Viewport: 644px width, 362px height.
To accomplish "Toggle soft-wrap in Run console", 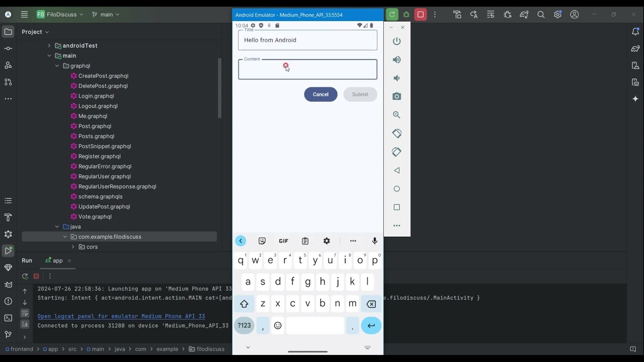I will tap(25, 313).
